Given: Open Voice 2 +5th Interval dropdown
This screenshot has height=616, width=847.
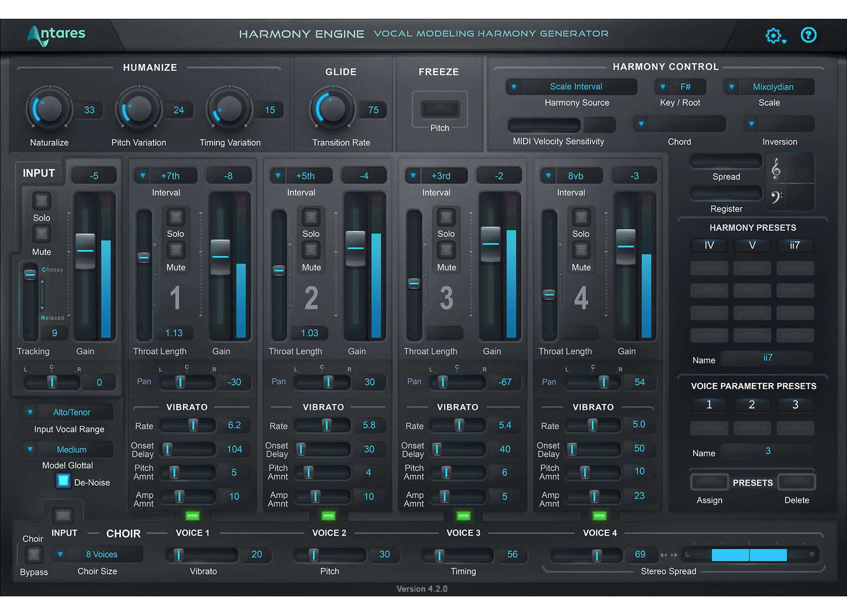Looking at the screenshot, I should [x=301, y=176].
